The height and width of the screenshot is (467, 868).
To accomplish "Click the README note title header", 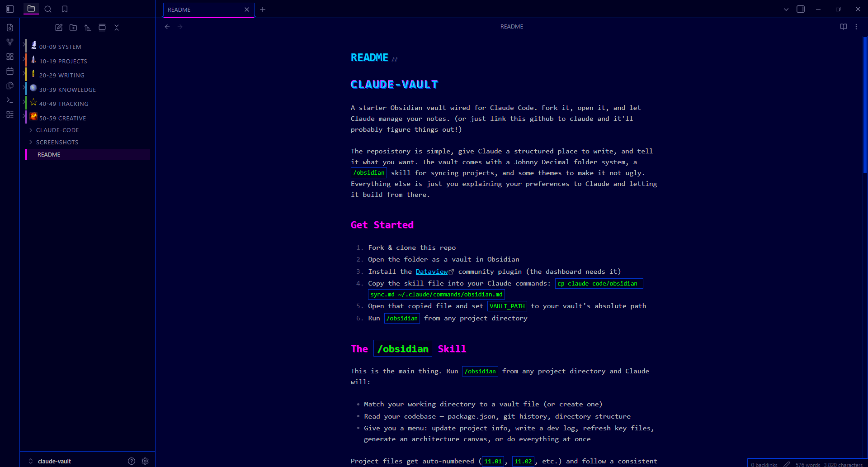I will [x=512, y=27].
